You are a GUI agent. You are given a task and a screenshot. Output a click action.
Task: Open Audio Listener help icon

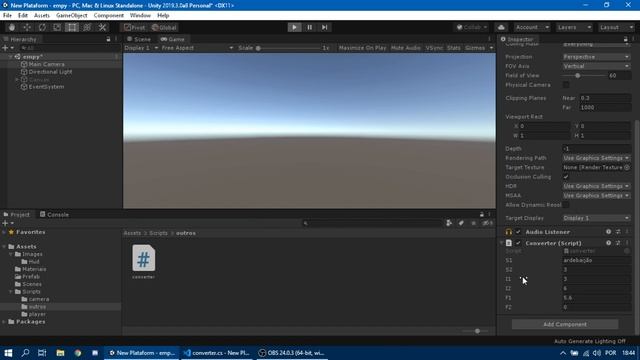pyautogui.click(x=608, y=232)
